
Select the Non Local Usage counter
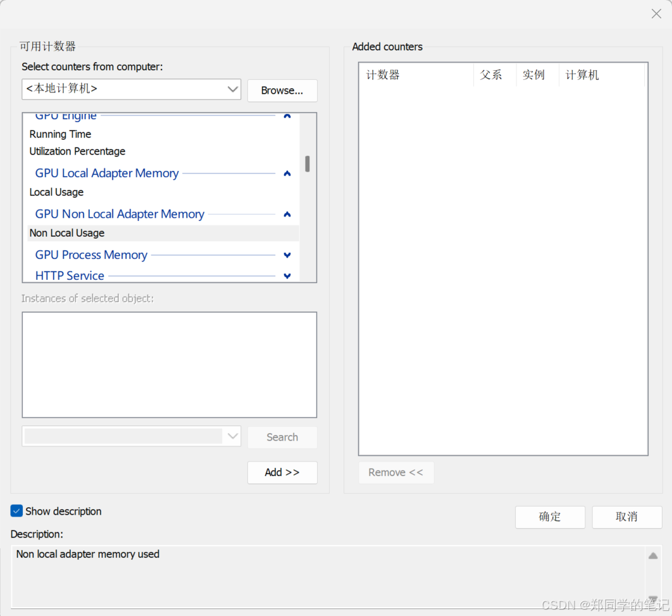point(163,233)
